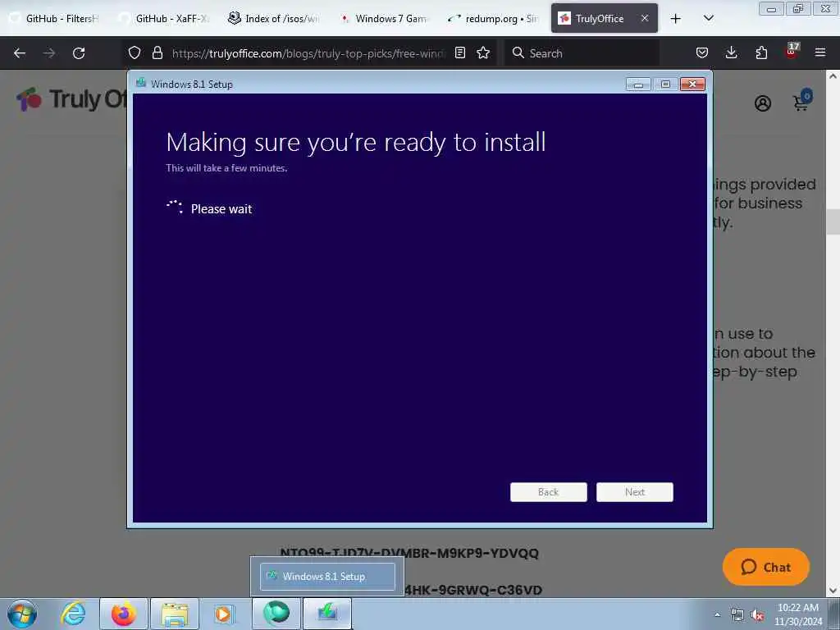This screenshot has height=630, width=840.
Task: Minimize the Windows 8.1 Setup window
Action: click(638, 84)
